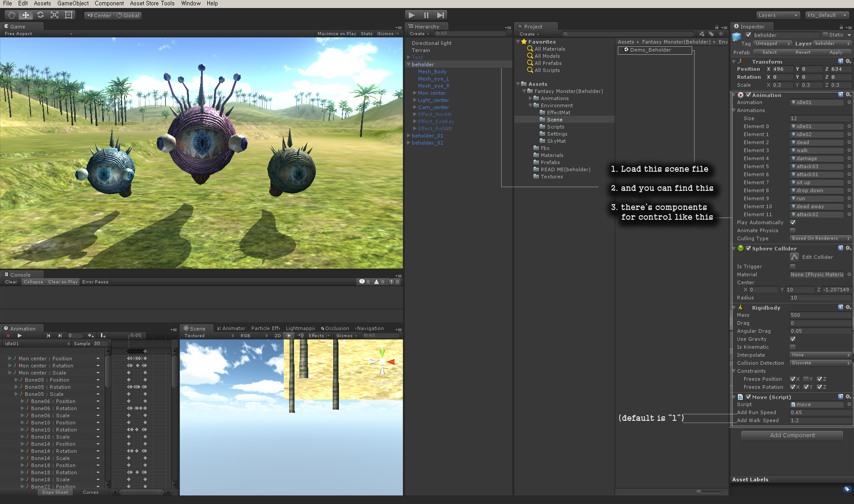Click the Add Component button
The image size is (854, 504).
tap(792, 435)
